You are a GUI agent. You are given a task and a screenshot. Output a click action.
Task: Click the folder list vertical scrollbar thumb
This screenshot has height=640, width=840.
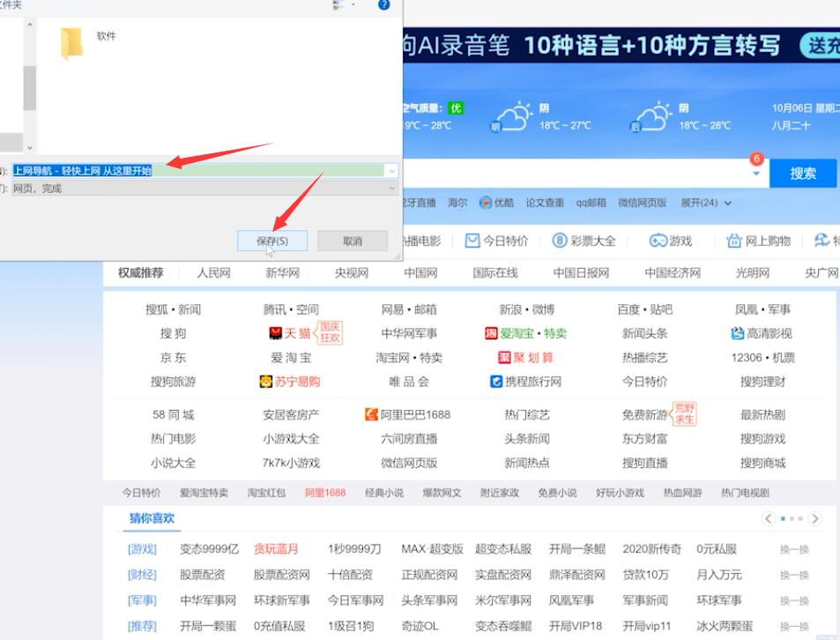pos(30,88)
